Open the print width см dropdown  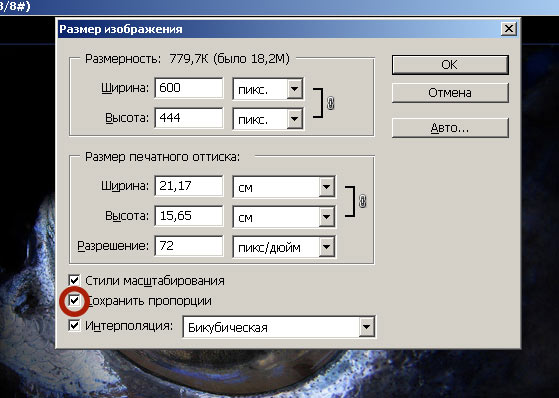[284, 187]
